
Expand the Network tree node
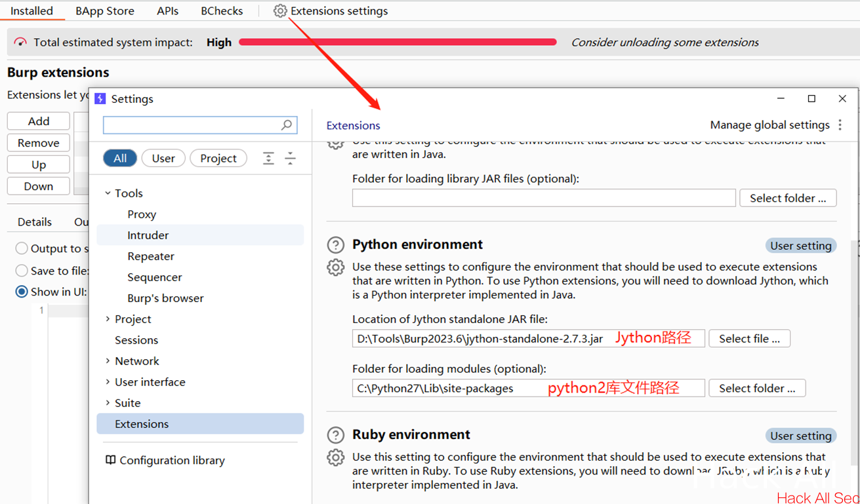[108, 361]
